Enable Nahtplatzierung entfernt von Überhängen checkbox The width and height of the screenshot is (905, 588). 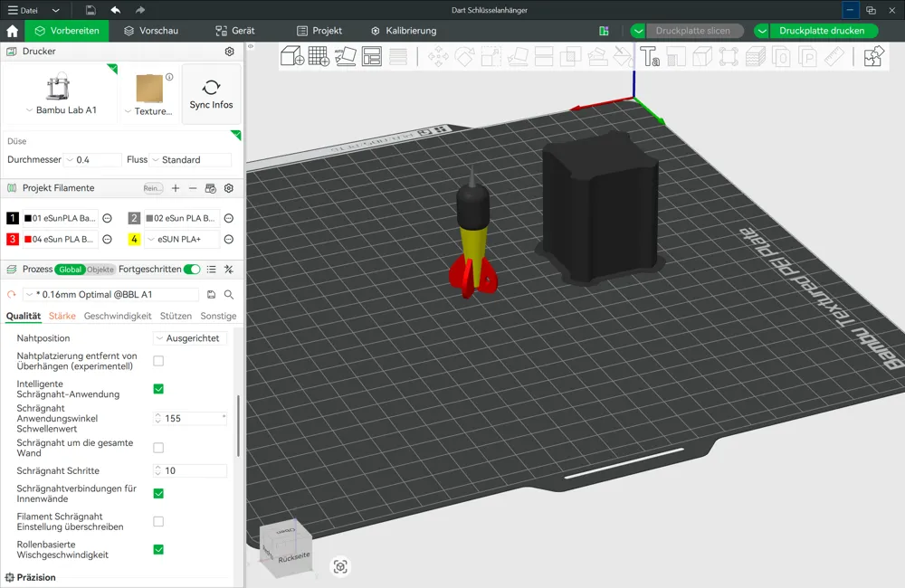(x=158, y=361)
